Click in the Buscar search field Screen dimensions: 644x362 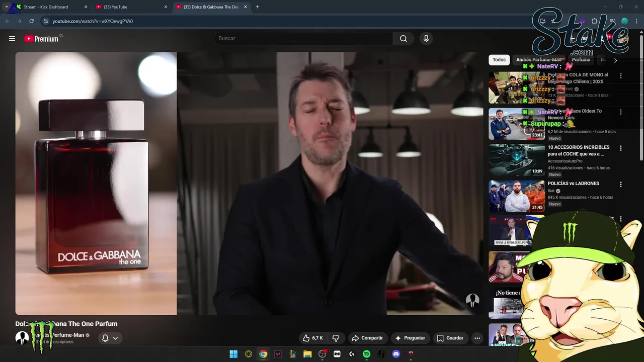tap(303, 39)
